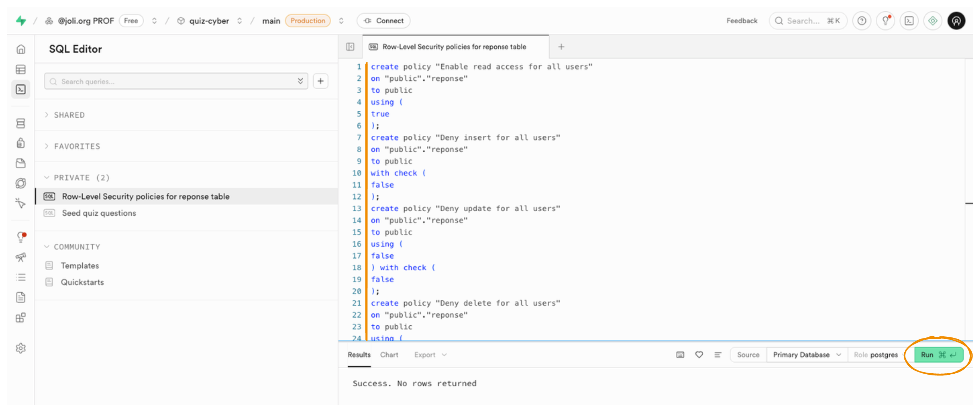Expand the SHARED queries section

click(69, 115)
